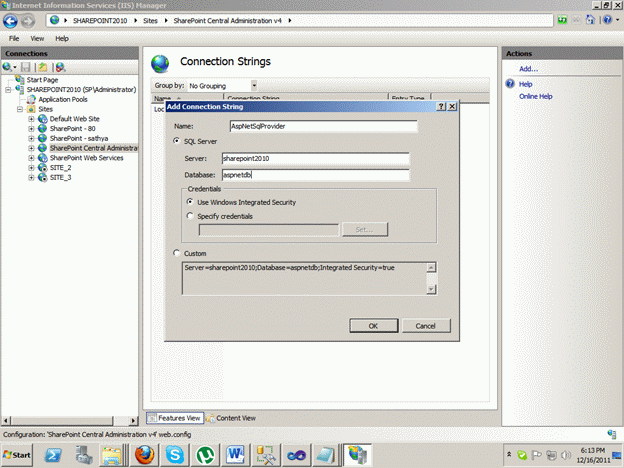Viewport: 624px width, 468px height.
Task: Open the Help question mark toolbar icon
Action: pos(607,20)
